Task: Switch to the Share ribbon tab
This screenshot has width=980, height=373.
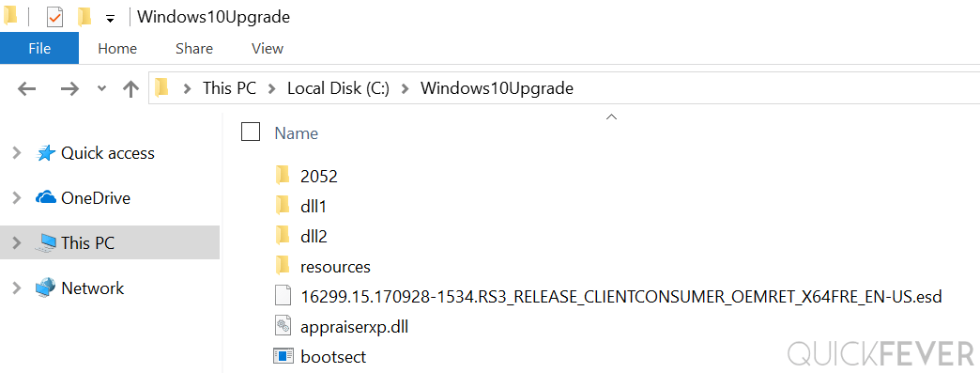Action: coord(193,48)
